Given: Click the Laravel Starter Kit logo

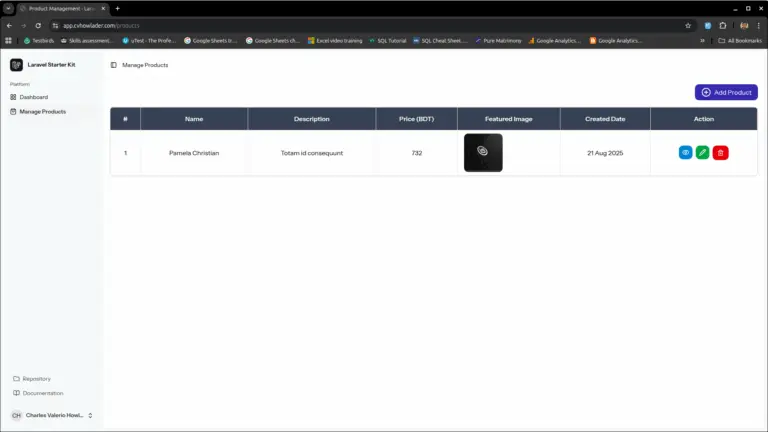Looking at the screenshot, I should (16, 64).
